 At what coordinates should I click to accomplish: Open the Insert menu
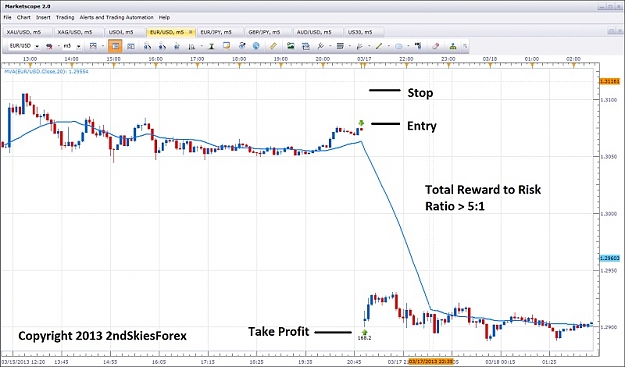[43, 18]
